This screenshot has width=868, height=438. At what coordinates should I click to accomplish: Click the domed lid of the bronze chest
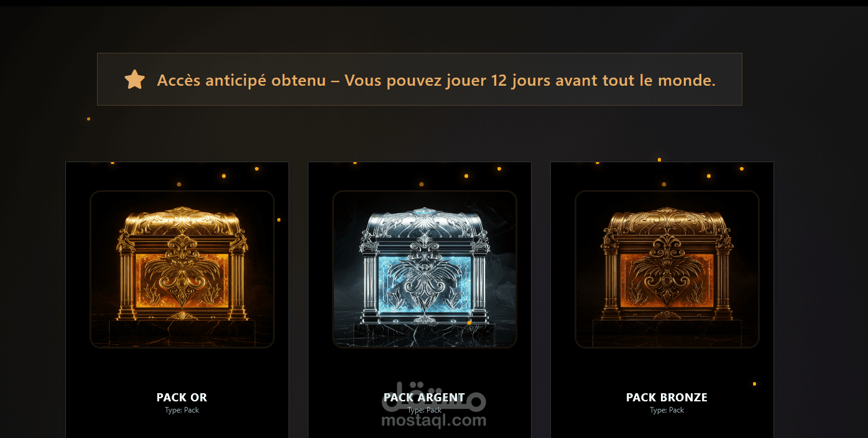point(667,221)
